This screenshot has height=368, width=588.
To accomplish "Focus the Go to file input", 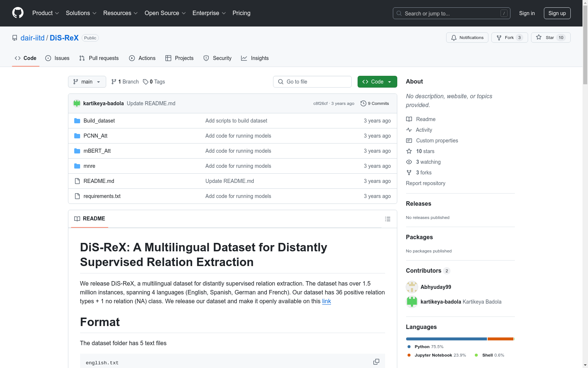I will point(312,82).
